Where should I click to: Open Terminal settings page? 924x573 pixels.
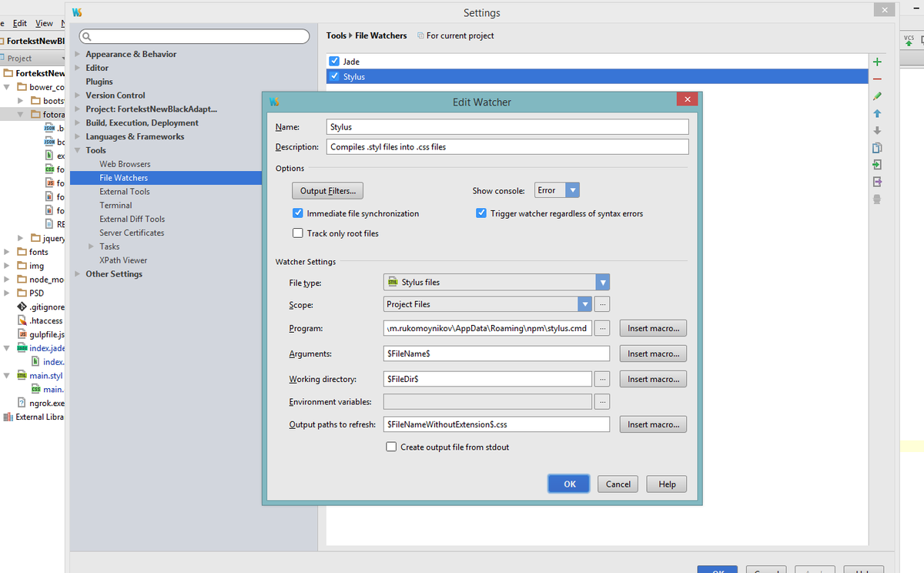115,206
